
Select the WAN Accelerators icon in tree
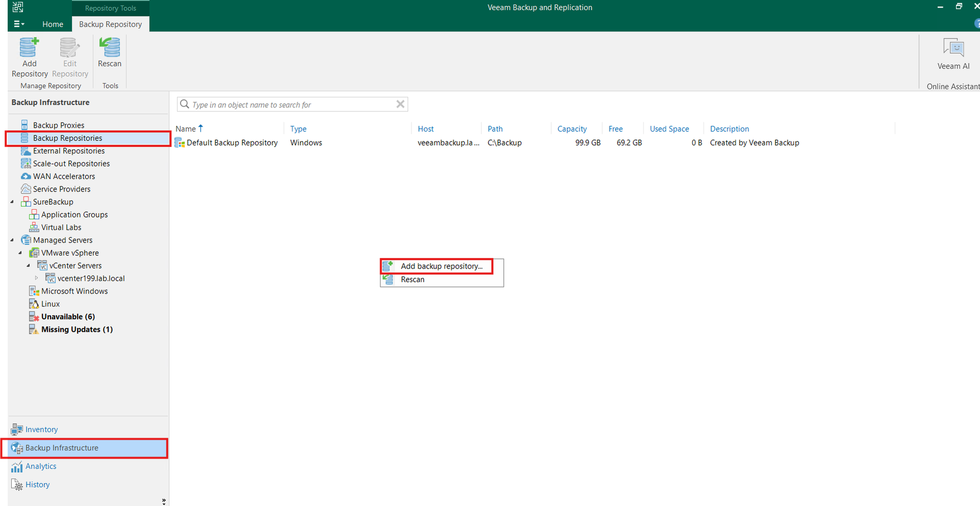(x=26, y=176)
